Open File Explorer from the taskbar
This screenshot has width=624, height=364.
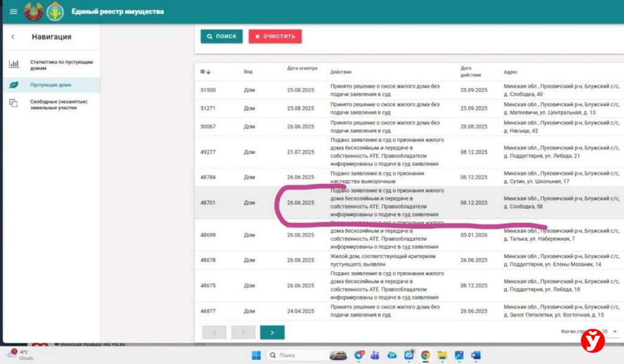point(442,355)
